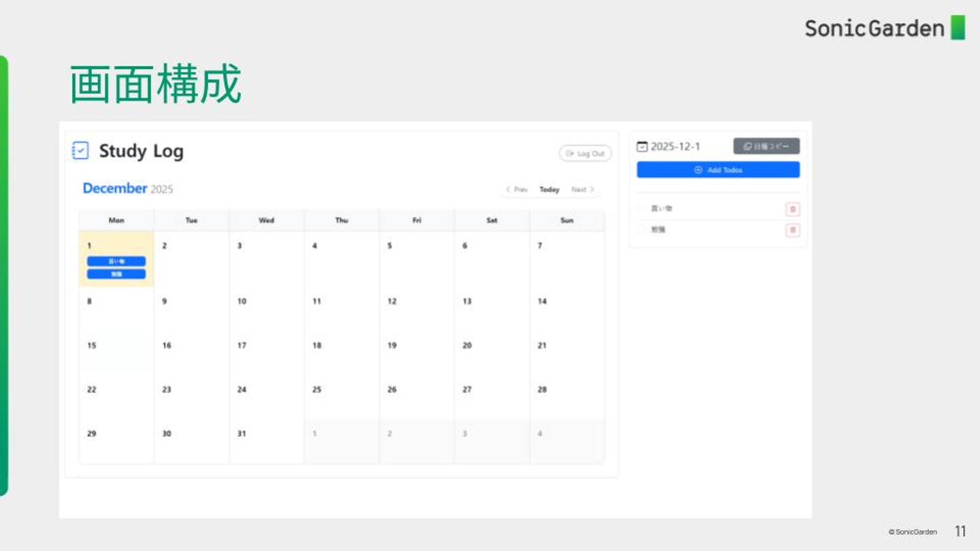The image size is (980, 551).
Task: Select December 29 in the calendar
Action: click(x=116, y=442)
